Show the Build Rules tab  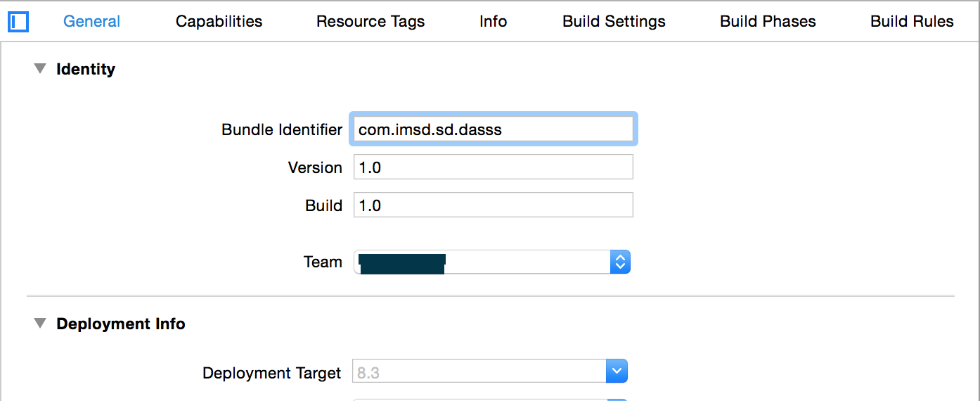[x=912, y=22]
